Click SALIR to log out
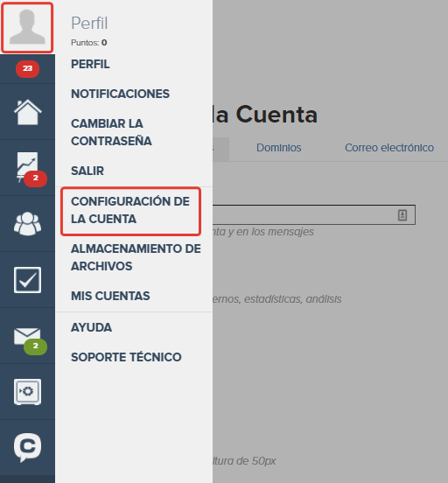 pos(87,171)
